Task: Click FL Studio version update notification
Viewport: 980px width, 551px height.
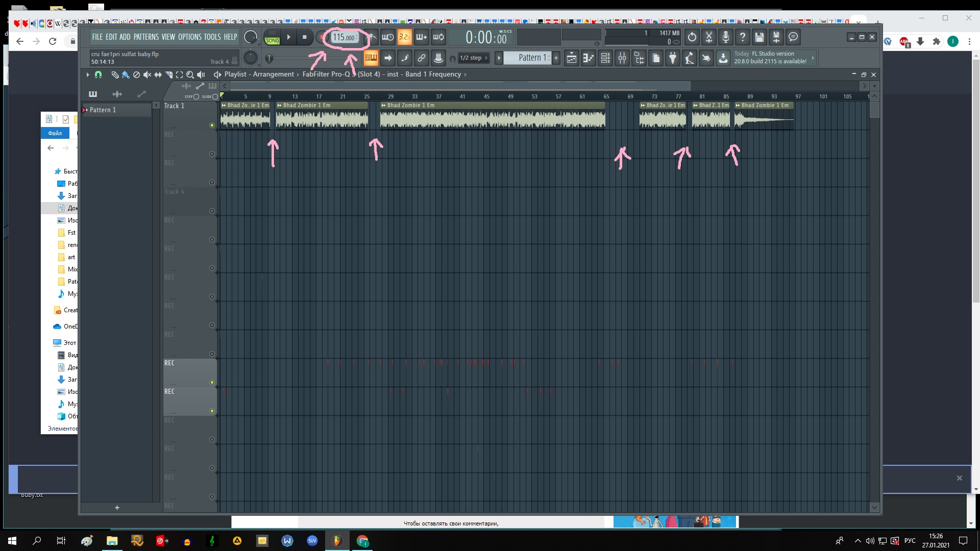Action: pyautogui.click(x=771, y=57)
